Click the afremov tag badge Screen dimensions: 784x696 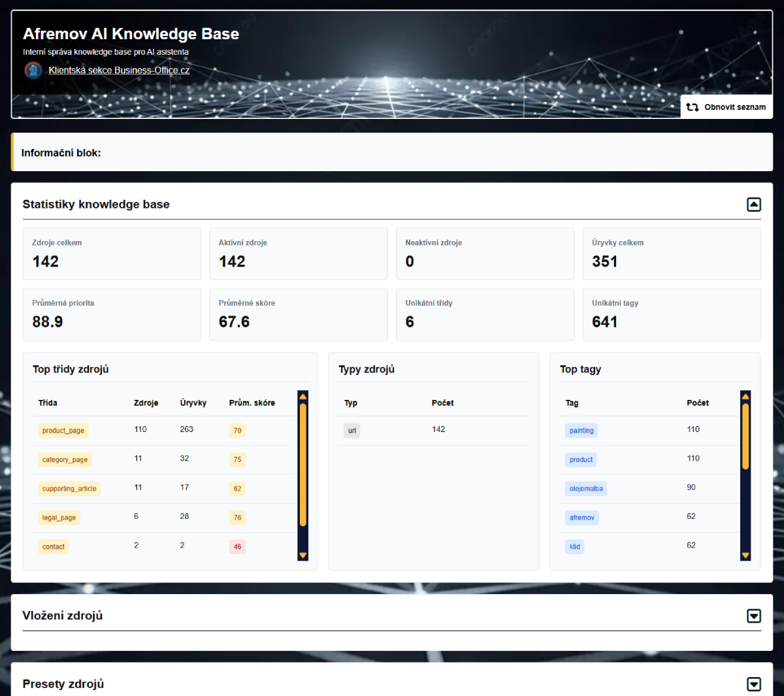tap(581, 517)
